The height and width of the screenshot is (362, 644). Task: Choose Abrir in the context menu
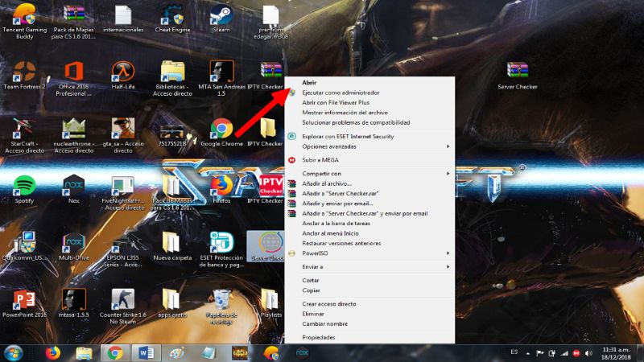tap(369, 83)
